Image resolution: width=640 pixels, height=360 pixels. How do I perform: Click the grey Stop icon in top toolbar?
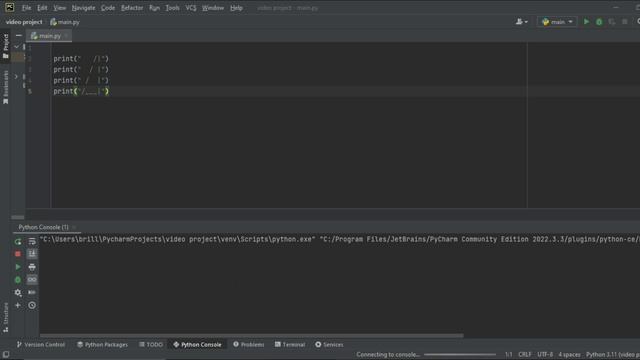click(624, 22)
